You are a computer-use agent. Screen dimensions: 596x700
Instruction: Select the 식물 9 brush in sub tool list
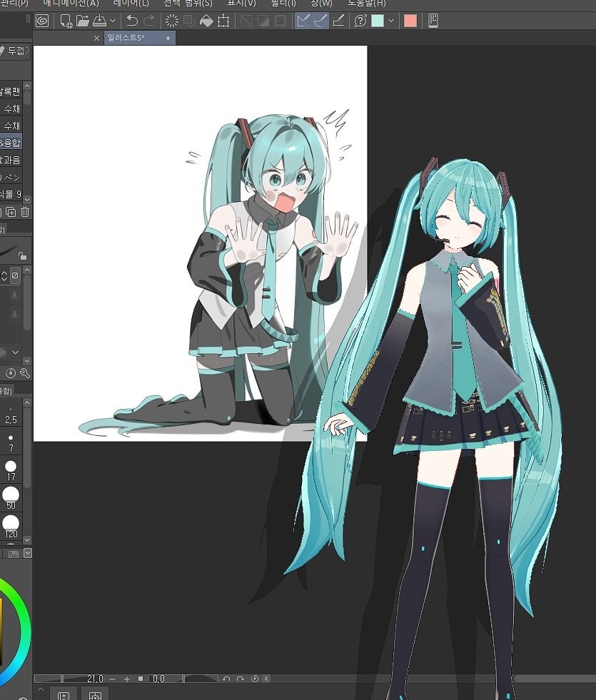click(x=11, y=194)
